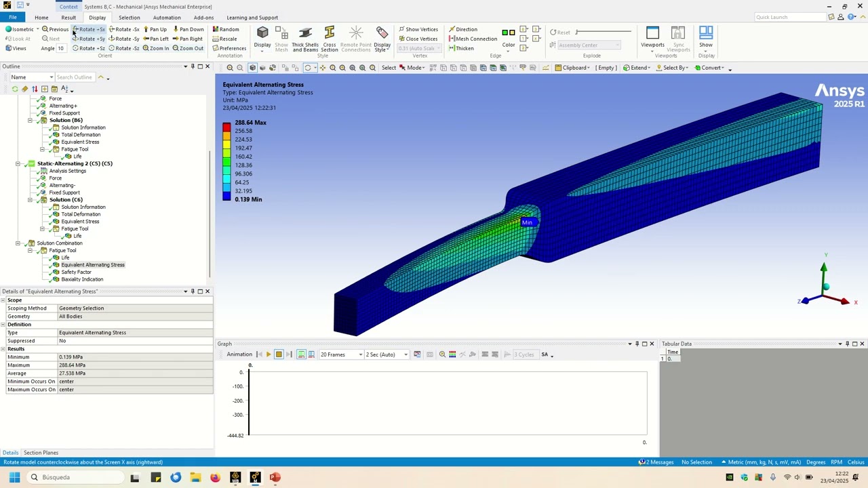The height and width of the screenshot is (488, 868).
Task: Open Metric units selector in status bar
Action: click(761, 462)
